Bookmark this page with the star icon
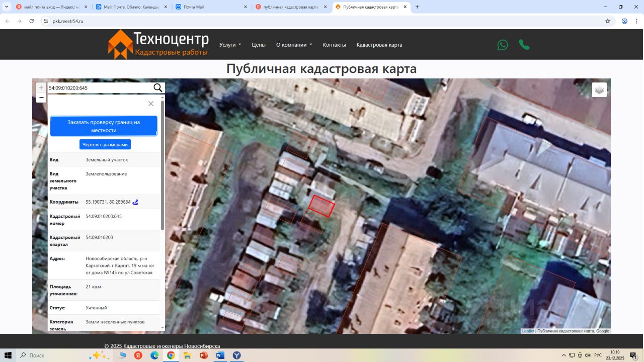The height and width of the screenshot is (362, 644). (608, 21)
